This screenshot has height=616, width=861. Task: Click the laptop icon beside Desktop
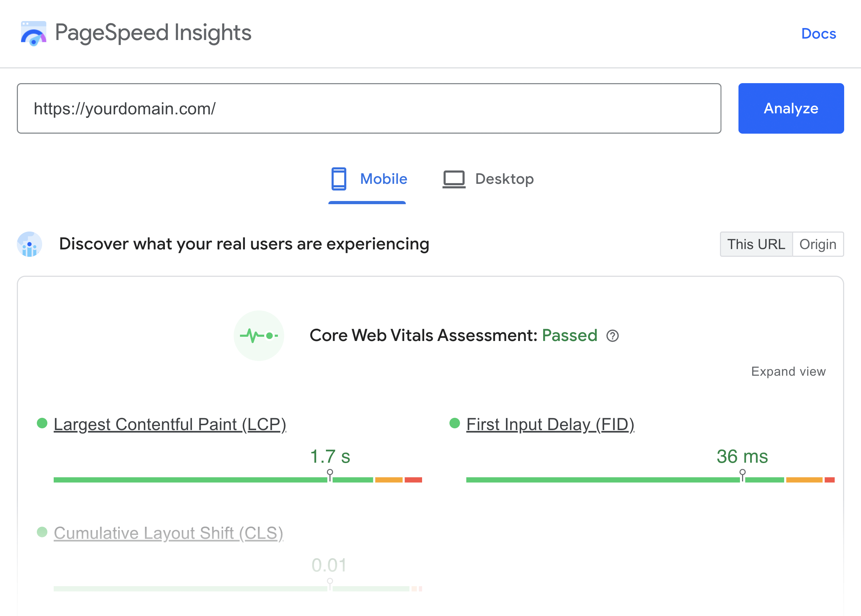tap(454, 179)
